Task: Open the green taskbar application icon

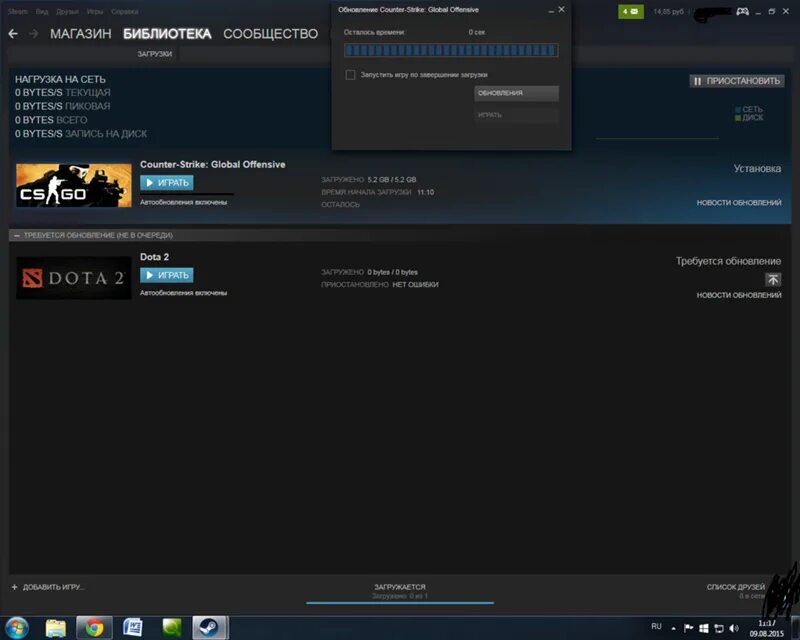Action: (x=171, y=627)
